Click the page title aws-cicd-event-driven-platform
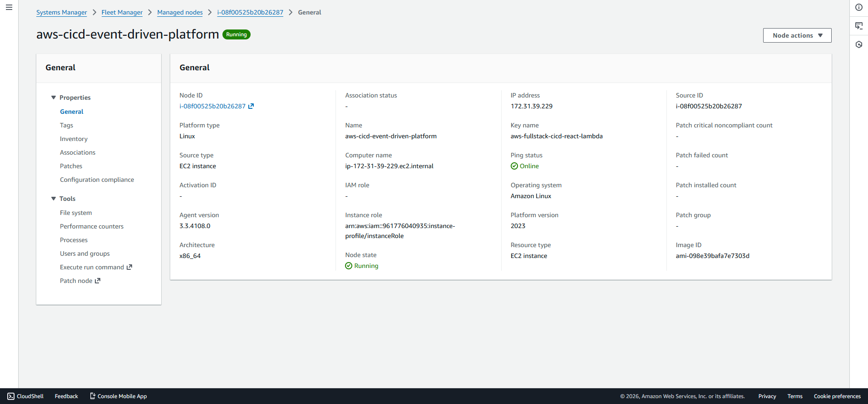 [x=128, y=34]
